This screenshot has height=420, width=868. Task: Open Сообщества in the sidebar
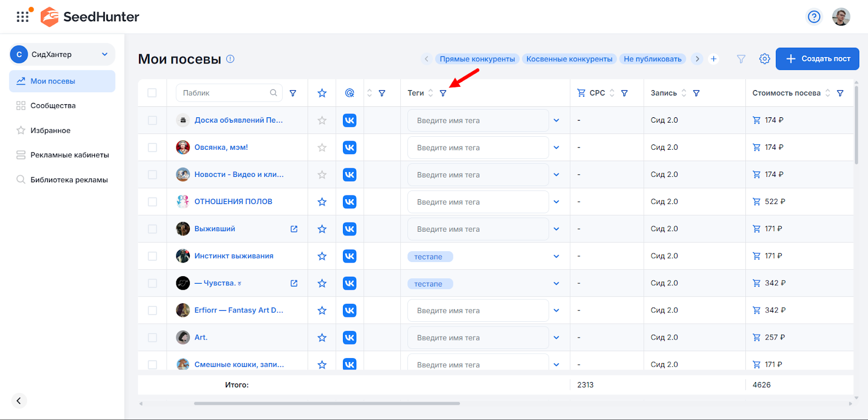click(53, 106)
